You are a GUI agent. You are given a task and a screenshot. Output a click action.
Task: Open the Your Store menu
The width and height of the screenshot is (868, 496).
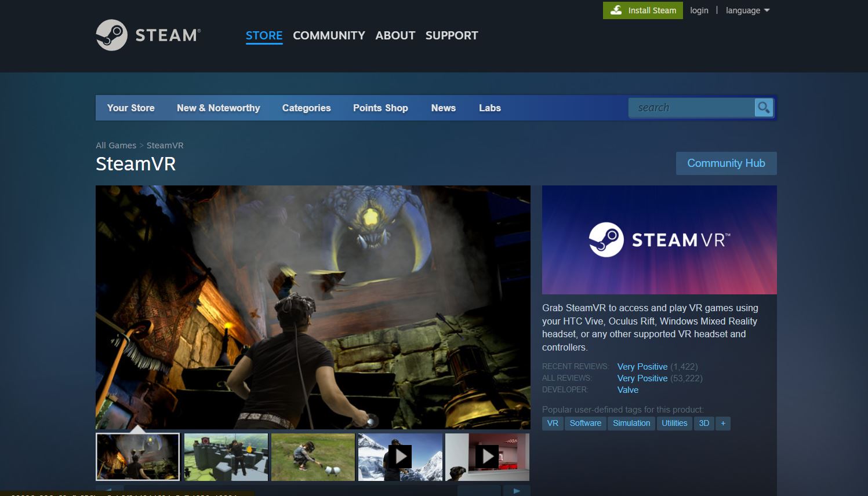(x=130, y=108)
